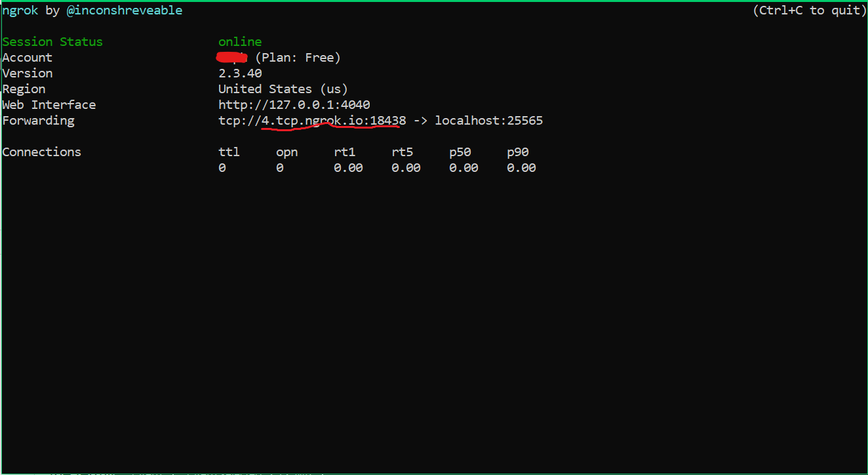Click the red redacted account name
Screen dimensions: 868x475
231,58
